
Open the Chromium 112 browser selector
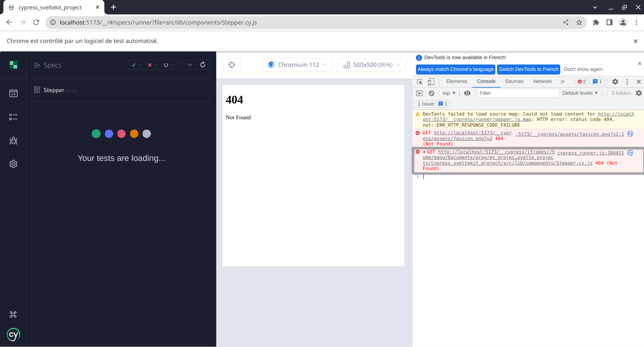click(297, 64)
